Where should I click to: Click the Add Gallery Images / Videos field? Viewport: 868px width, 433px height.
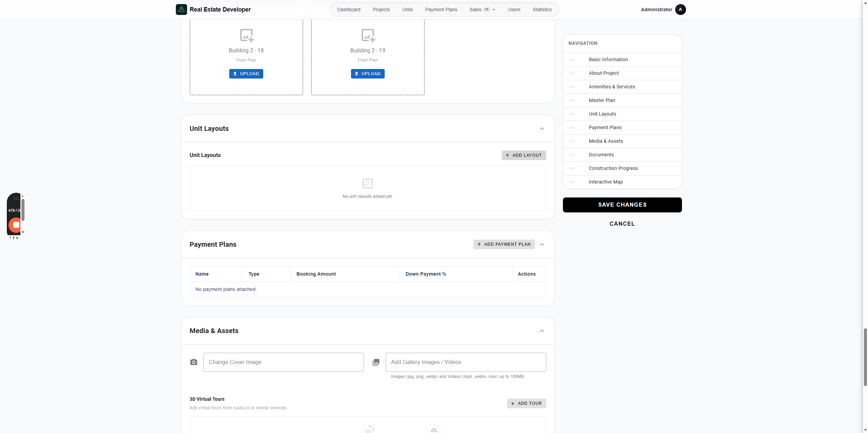(466, 362)
